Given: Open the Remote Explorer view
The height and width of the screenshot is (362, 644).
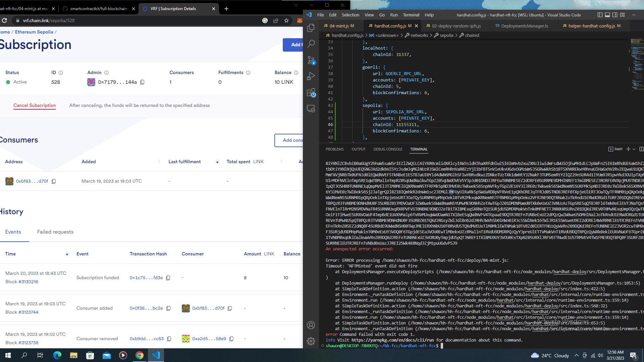Looking at the screenshot, I should point(311,109).
